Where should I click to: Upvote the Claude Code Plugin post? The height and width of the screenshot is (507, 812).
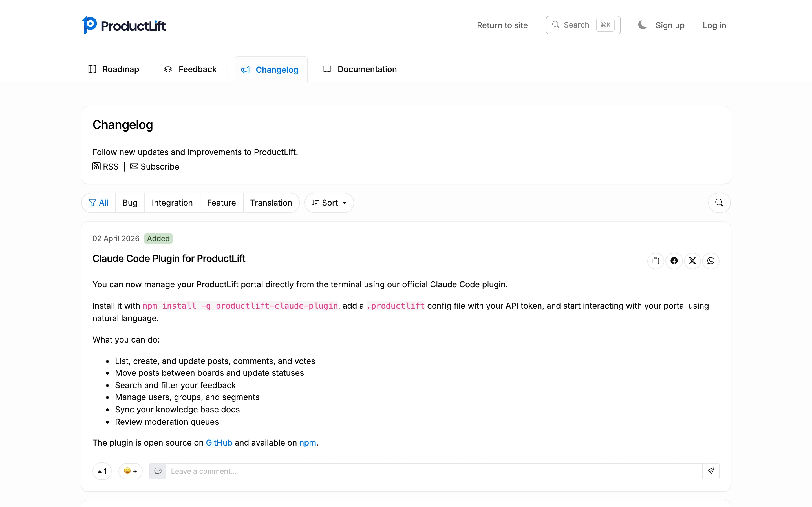click(x=102, y=471)
